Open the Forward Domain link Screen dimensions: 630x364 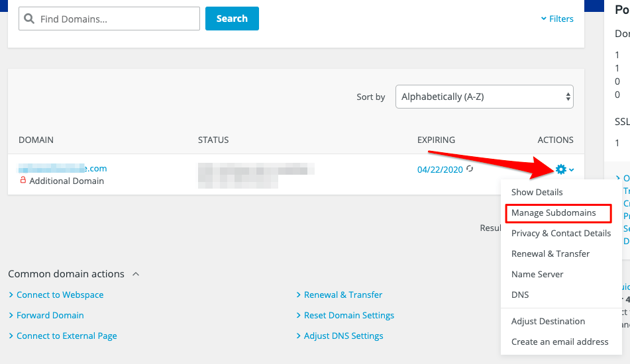pyautogui.click(x=50, y=316)
